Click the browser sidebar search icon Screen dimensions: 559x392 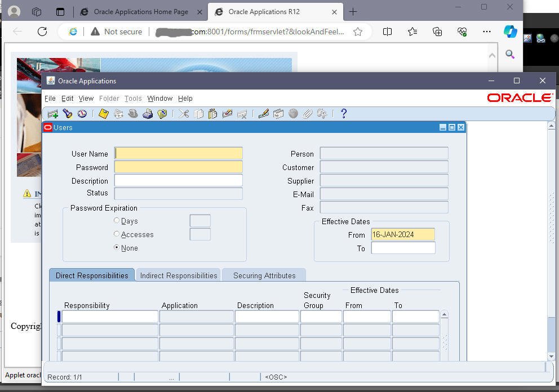(510, 54)
